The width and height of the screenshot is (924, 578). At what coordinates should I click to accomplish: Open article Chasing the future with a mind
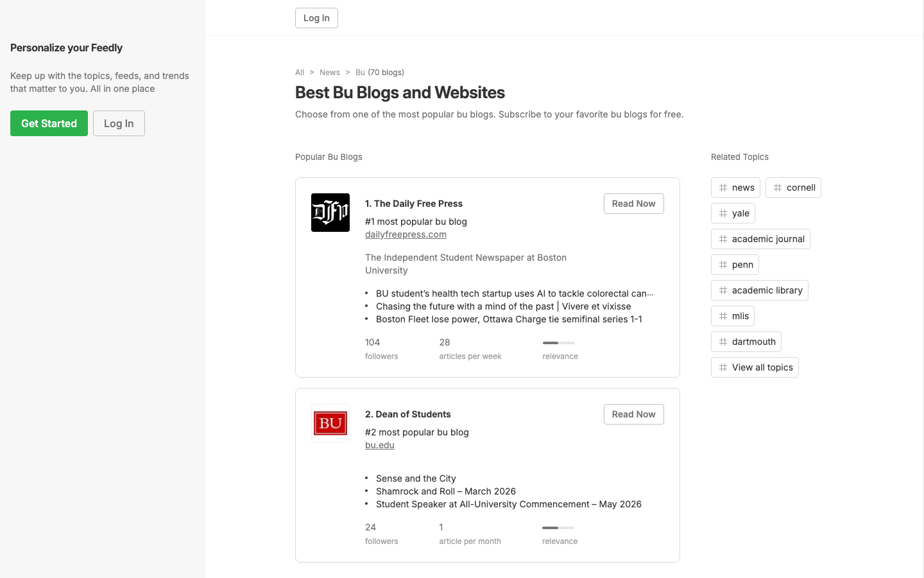503,306
